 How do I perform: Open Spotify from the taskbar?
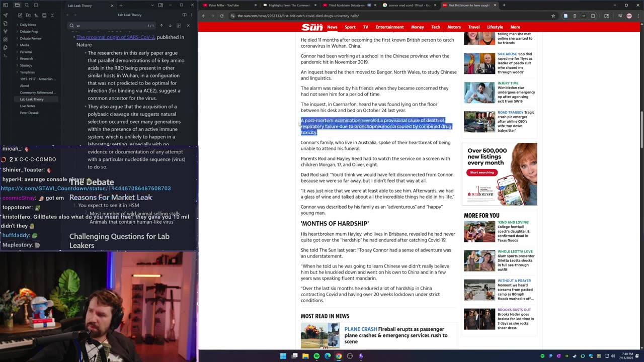[316, 356]
